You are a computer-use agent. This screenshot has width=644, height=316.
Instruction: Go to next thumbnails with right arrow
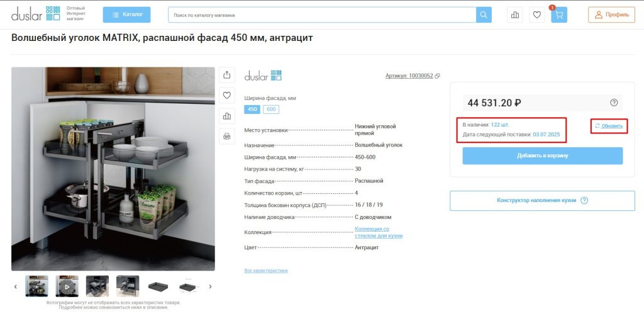210,286
